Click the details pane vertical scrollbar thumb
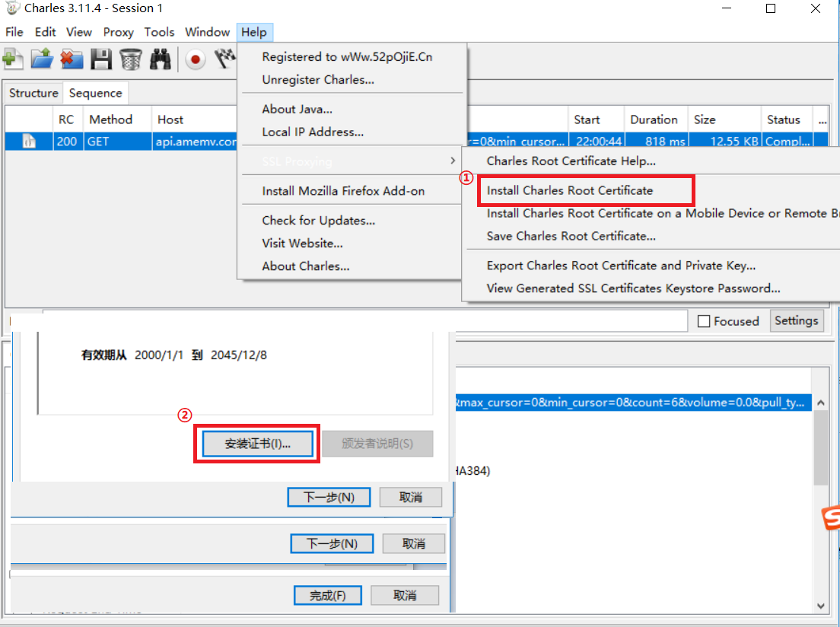This screenshot has height=627, width=840. point(821,448)
